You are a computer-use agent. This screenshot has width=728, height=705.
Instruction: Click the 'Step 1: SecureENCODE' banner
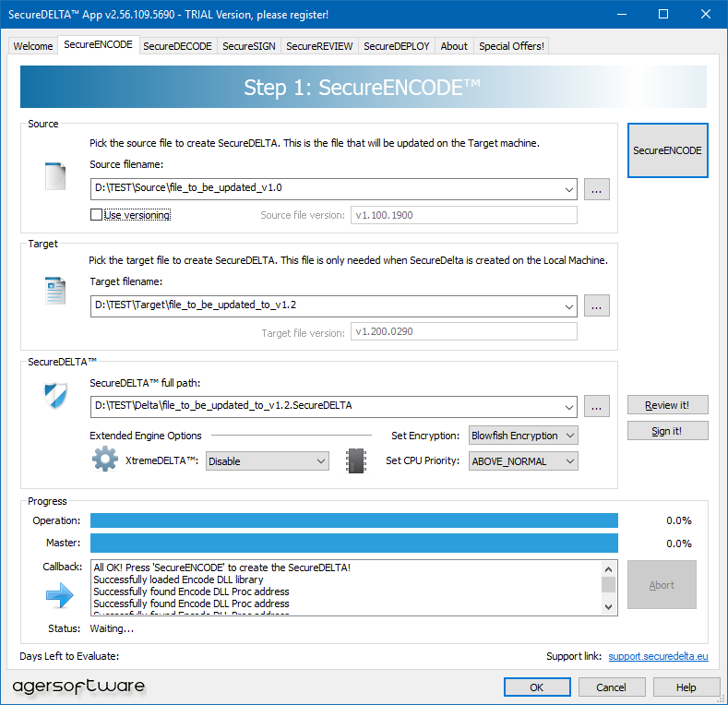point(363,87)
